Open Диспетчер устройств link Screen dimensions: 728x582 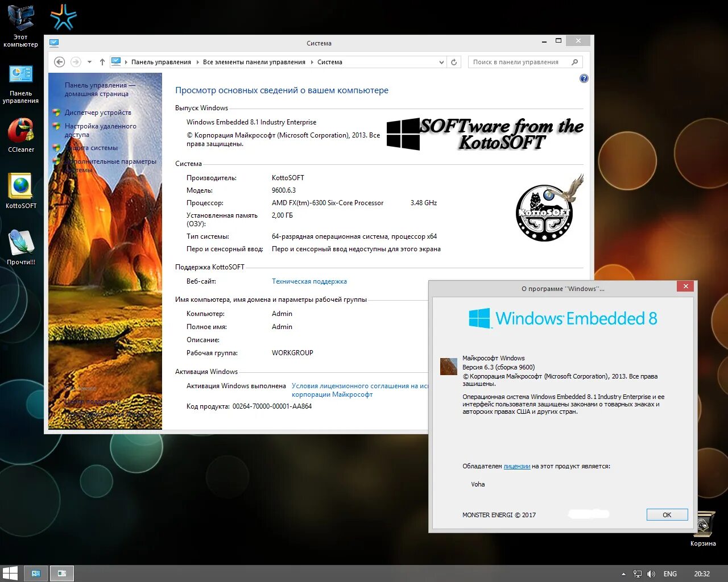click(98, 113)
